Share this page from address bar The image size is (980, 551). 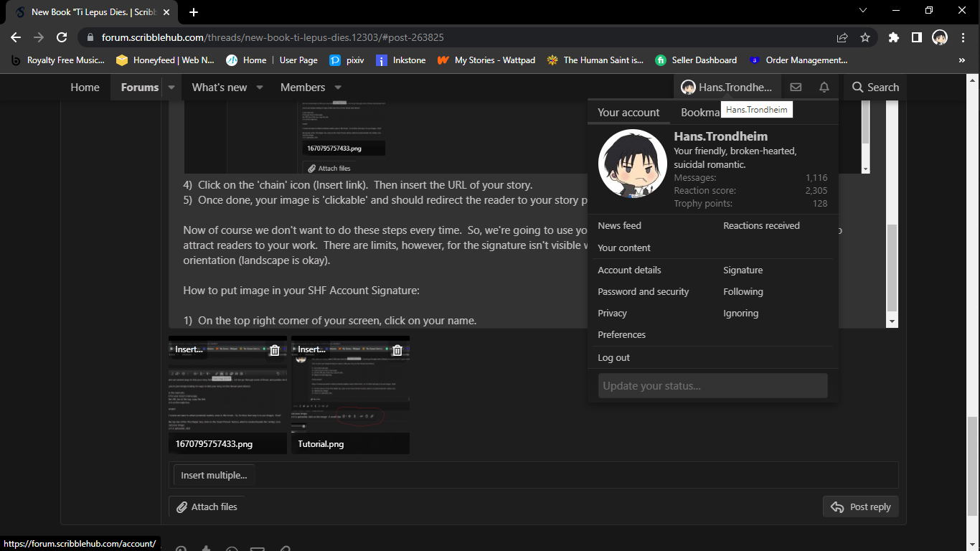click(842, 37)
